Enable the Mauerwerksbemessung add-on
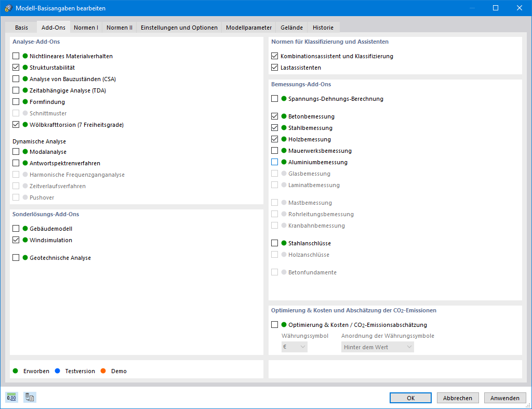 pos(274,150)
